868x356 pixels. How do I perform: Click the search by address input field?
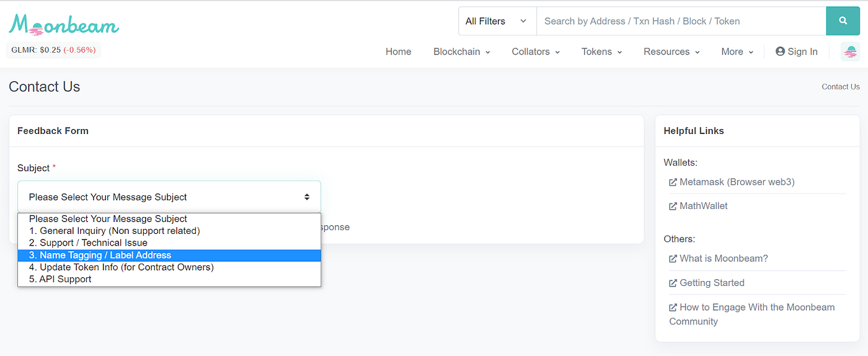pos(681,21)
